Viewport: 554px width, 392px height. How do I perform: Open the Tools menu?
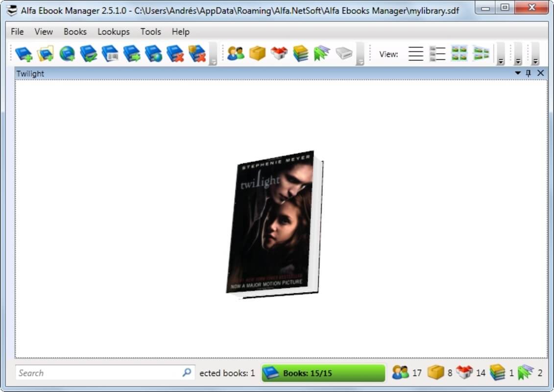point(150,31)
